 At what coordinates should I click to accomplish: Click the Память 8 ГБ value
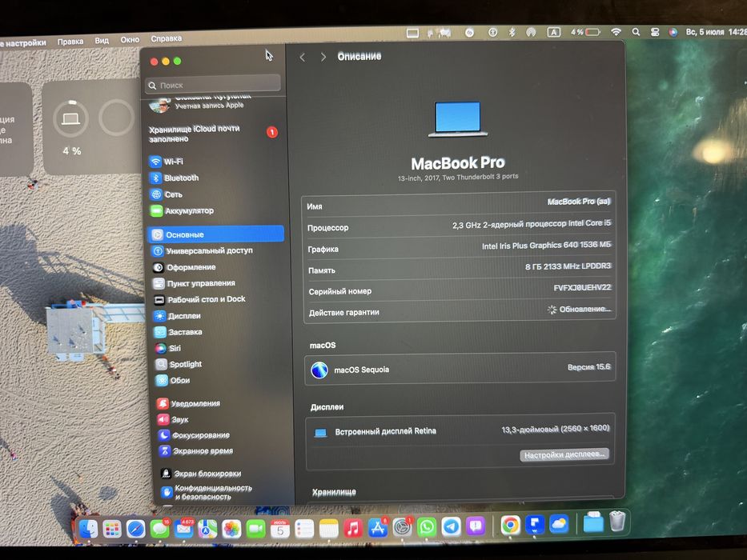click(568, 266)
